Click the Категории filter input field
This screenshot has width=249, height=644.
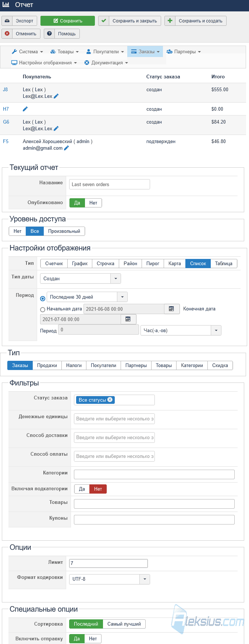pyautogui.click(x=154, y=474)
